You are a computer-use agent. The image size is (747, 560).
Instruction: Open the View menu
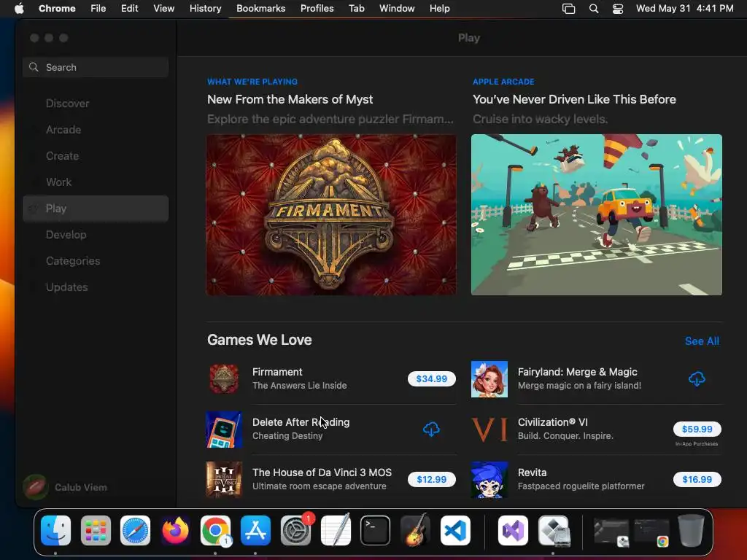click(163, 9)
